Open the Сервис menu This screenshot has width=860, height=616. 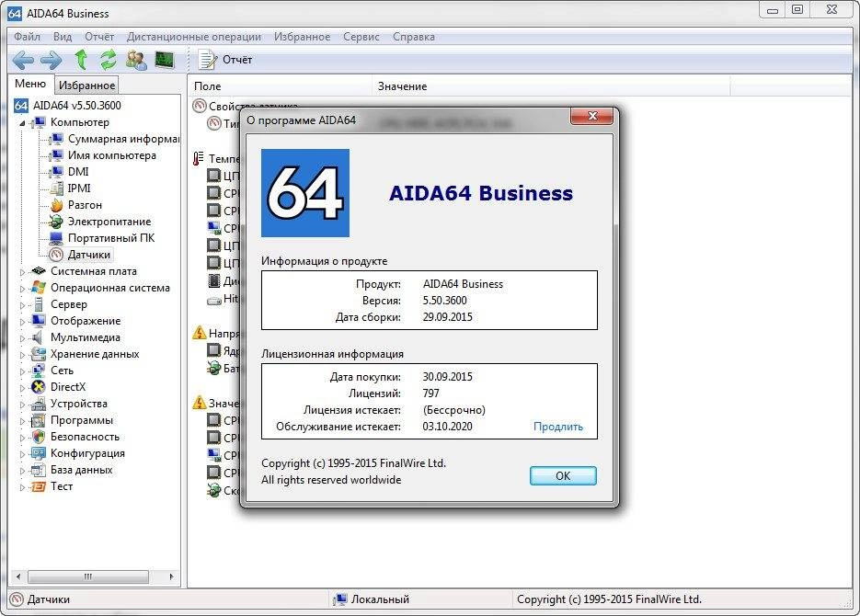(x=361, y=37)
